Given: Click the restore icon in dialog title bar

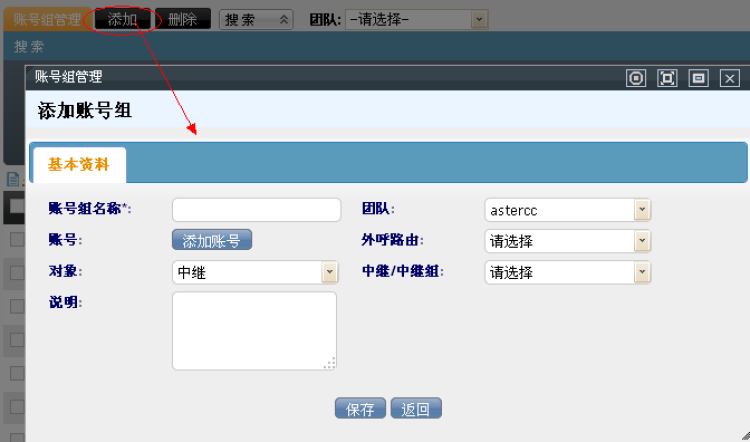Looking at the screenshot, I should coord(636,78).
